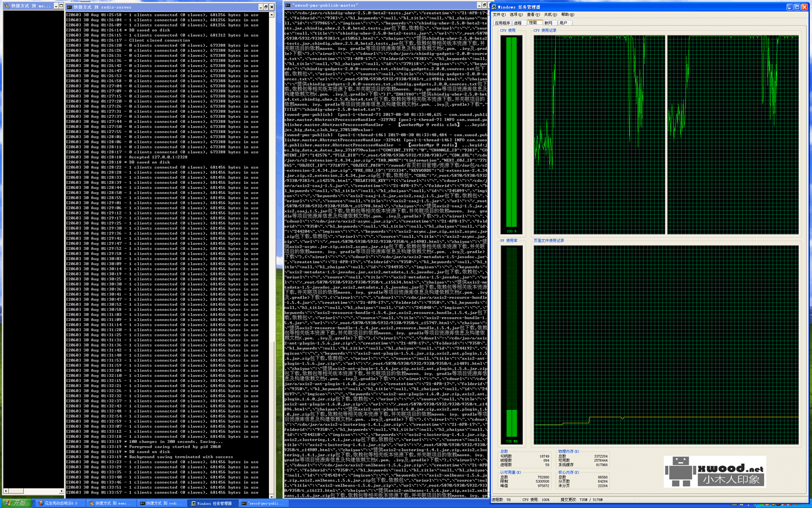The image size is (812, 508).
Task: Click the 可用数 2576444 row
Action: 583,461
